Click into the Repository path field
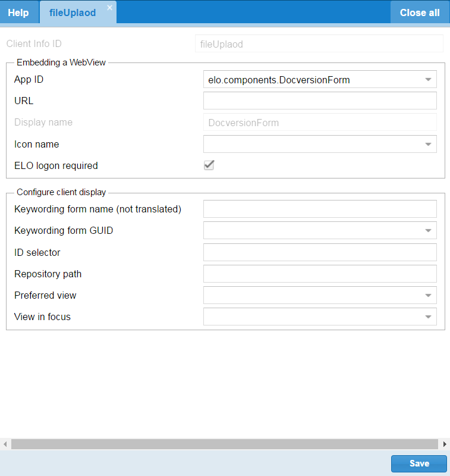The height and width of the screenshot is (476, 450). pos(320,274)
